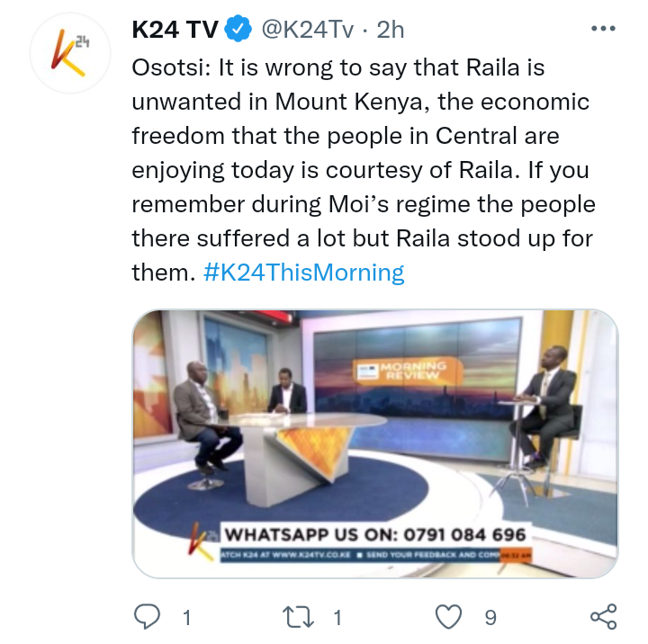Open the 2h timestamp permalink
Screen dimensions: 648x644
click(390, 30)
